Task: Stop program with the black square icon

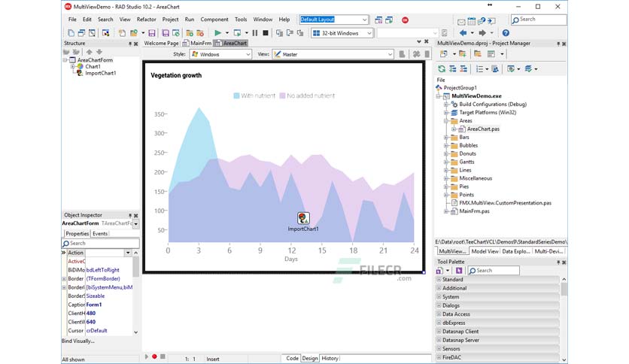Action: (x=265, y=33)
